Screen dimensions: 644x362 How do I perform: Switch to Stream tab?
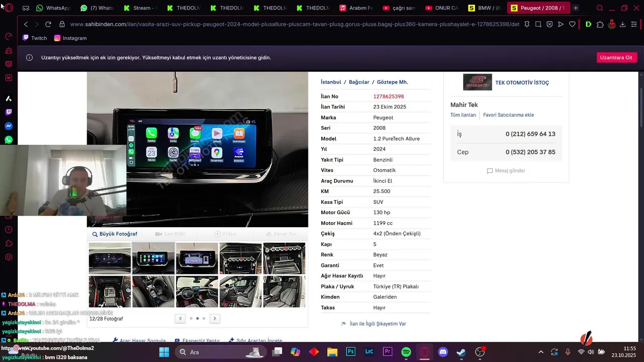pos(140,8)
